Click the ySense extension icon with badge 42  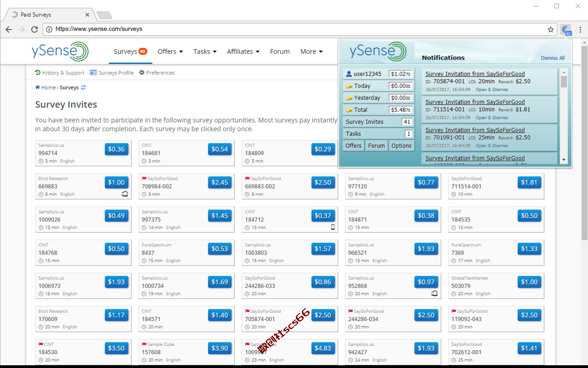(x=566, y=29)
